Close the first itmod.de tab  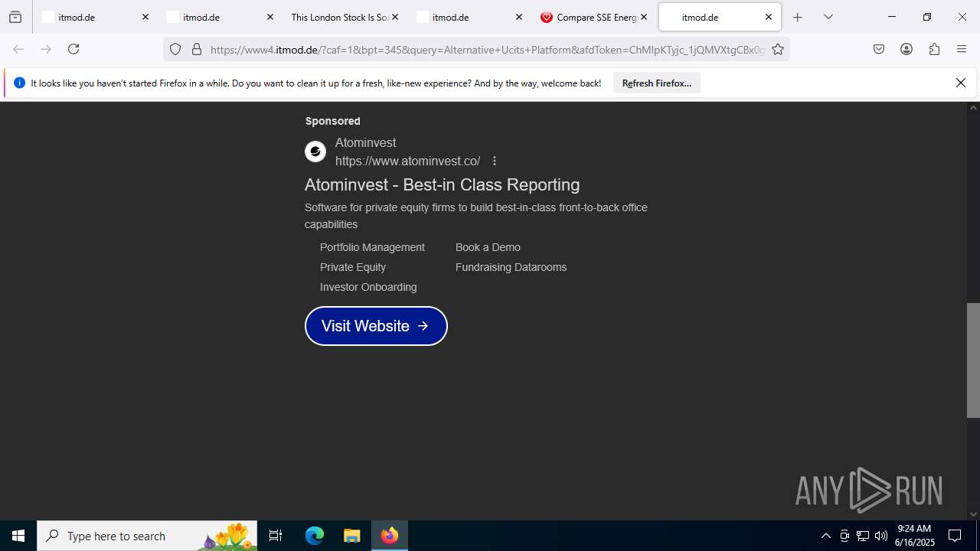coord(145,17)
